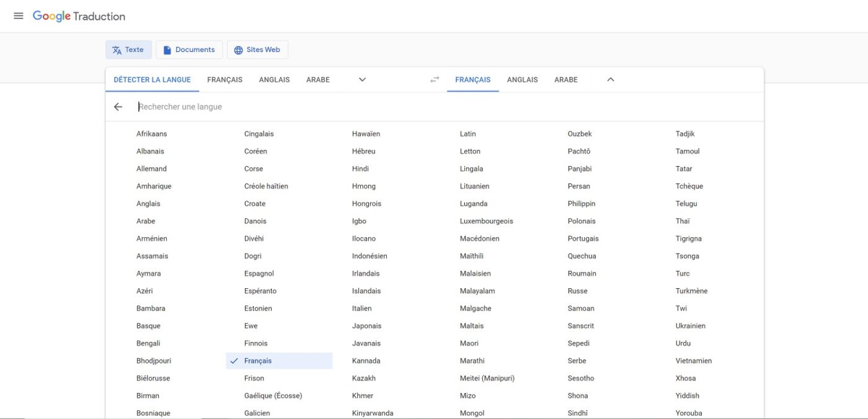Image resolution: width=868 pixels, height=419 pixels.
Task: Switch to the Documents tab
Action: click(189, 49)
